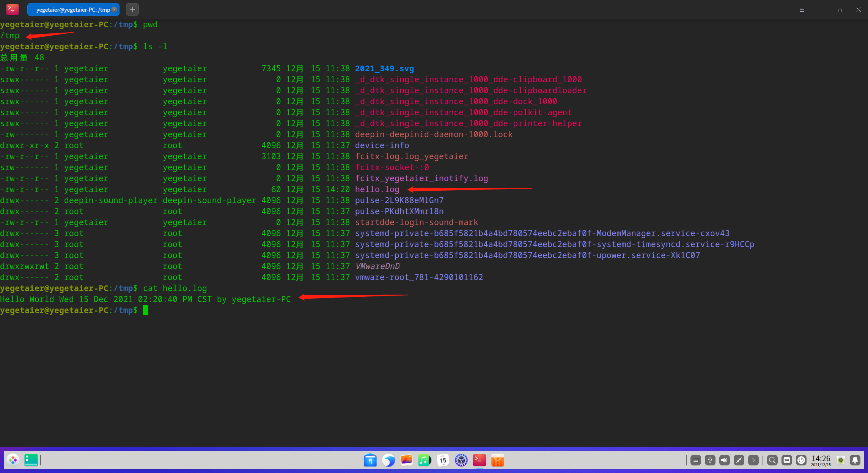Open the terminal hamburger menu
Viewport: 868px width, 473px height.
[x=802, y=10]
